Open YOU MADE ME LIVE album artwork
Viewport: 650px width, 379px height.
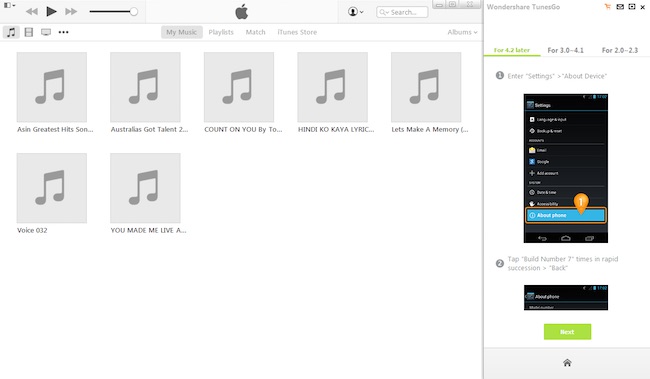click(x=145, y=188)
